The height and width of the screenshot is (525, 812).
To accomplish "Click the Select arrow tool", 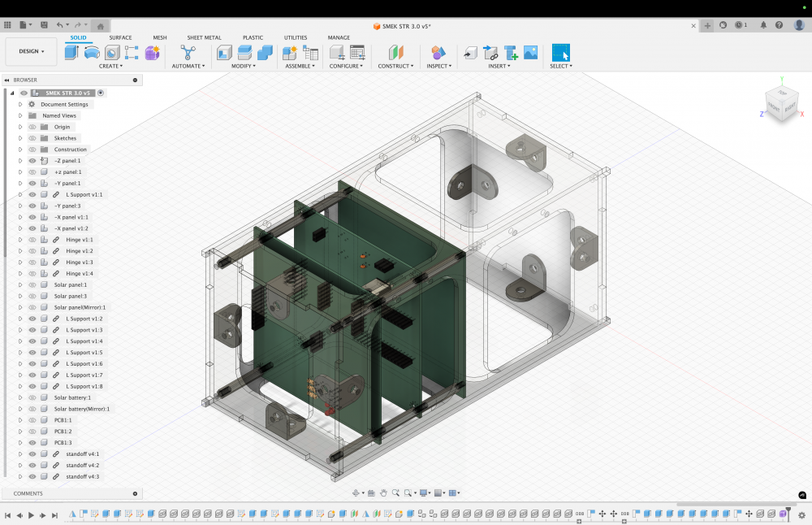I will 560,53.
